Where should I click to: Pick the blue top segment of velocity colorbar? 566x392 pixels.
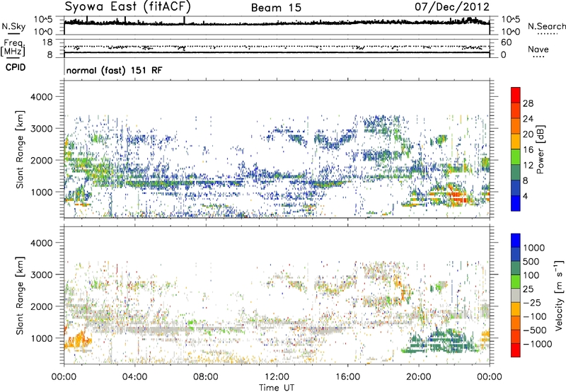coord(516,241)
